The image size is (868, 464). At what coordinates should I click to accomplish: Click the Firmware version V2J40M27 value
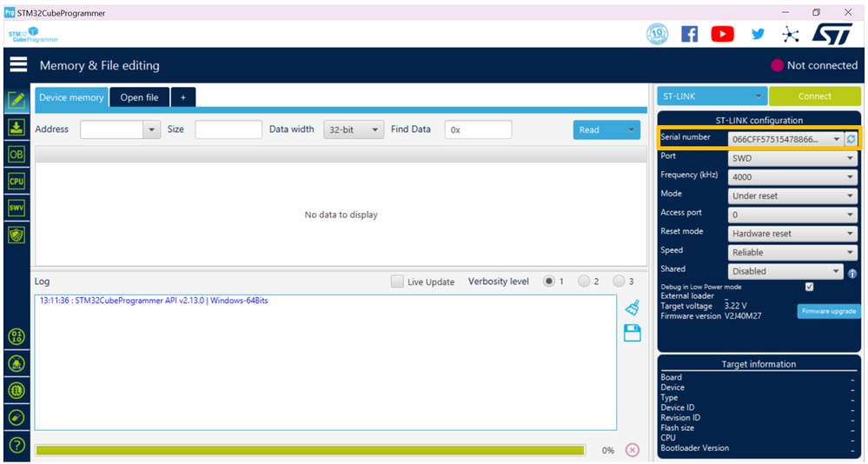coord(743,316)
